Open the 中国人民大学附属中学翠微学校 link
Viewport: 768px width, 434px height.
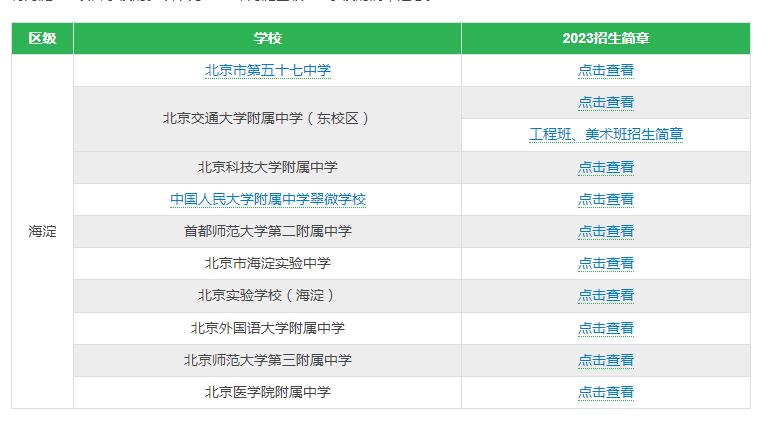[267, 199]
